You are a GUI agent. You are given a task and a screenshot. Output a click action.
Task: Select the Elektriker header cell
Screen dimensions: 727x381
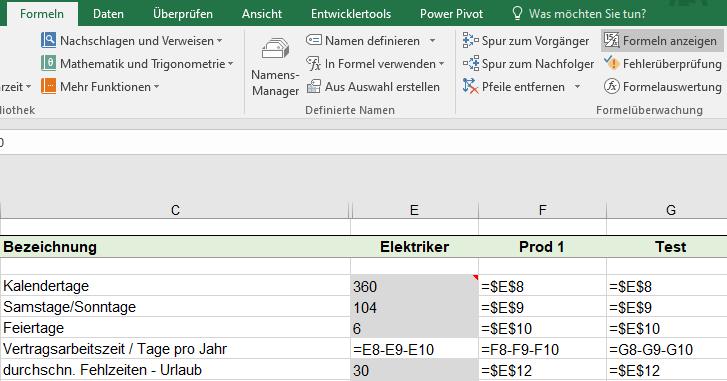point(415,247)
